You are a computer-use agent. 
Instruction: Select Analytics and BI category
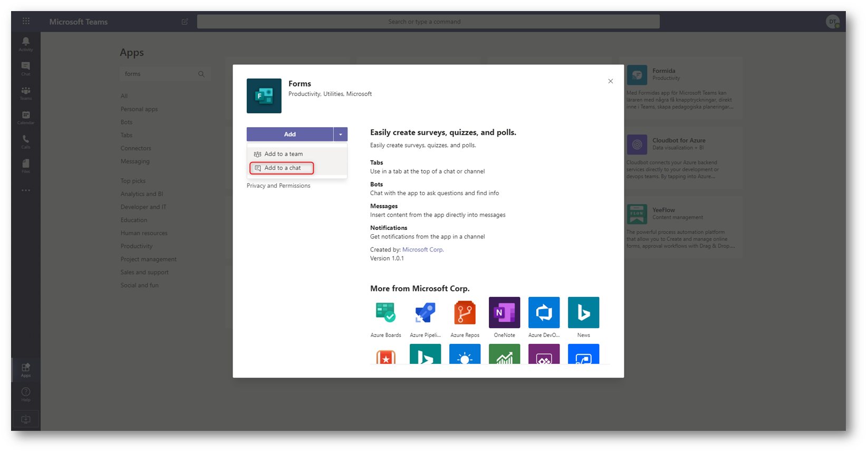(x=142, y=194)
